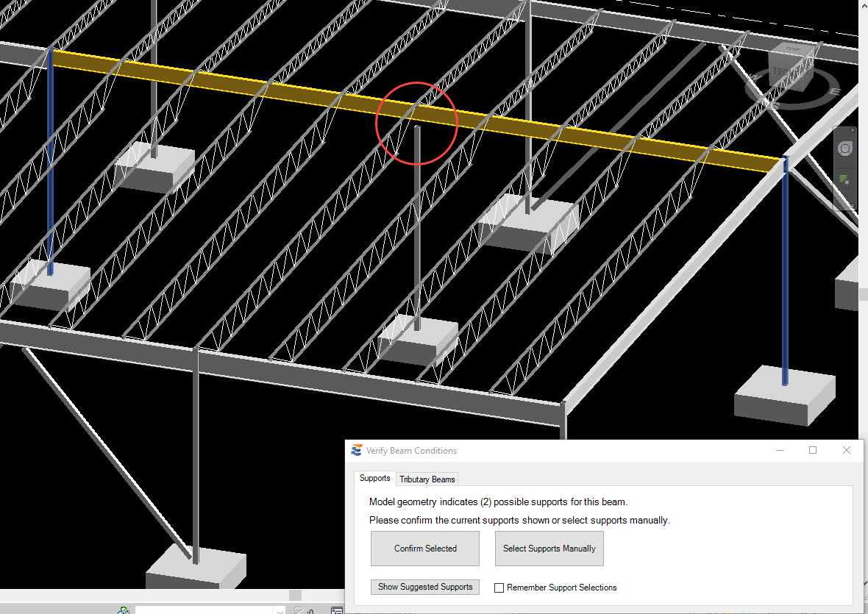
Task: Select the Zoom Region tool icon
Action: click(x=844, y=180)
